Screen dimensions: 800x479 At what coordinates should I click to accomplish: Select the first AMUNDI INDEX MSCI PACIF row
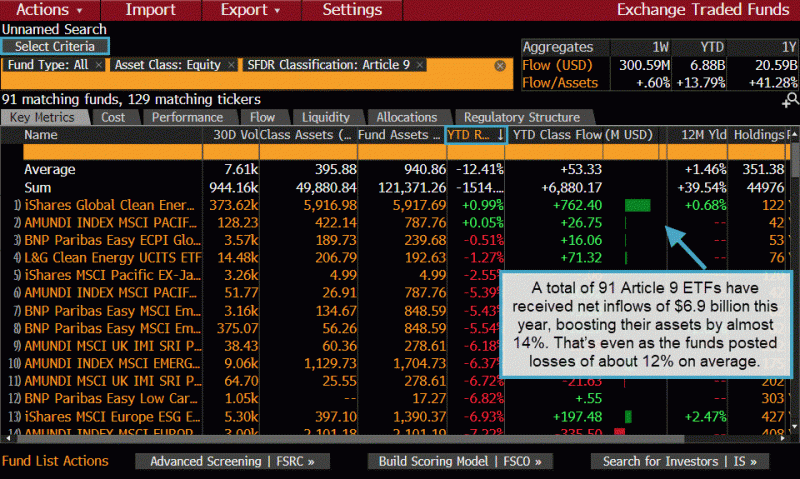(x=110, y=223)
